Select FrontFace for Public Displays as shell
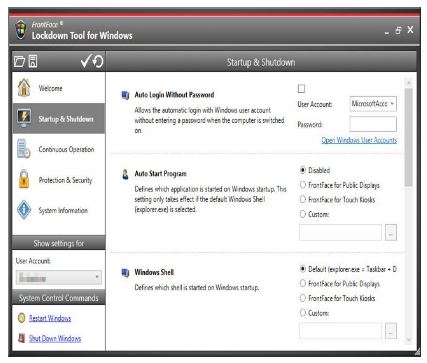Image resolution: width=427 pixels, height=363 pixels. click(303, 283)
